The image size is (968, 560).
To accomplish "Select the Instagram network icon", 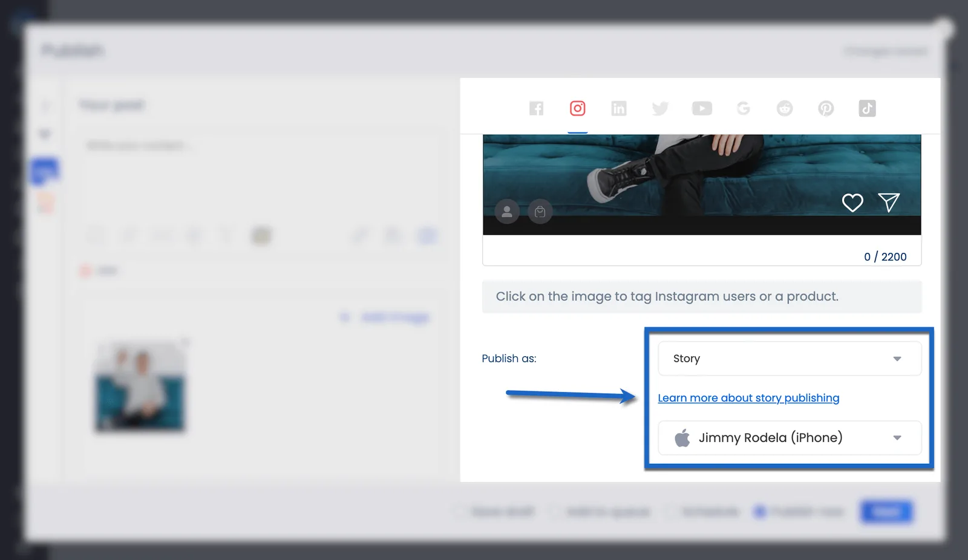I will (x=577, y=108).
